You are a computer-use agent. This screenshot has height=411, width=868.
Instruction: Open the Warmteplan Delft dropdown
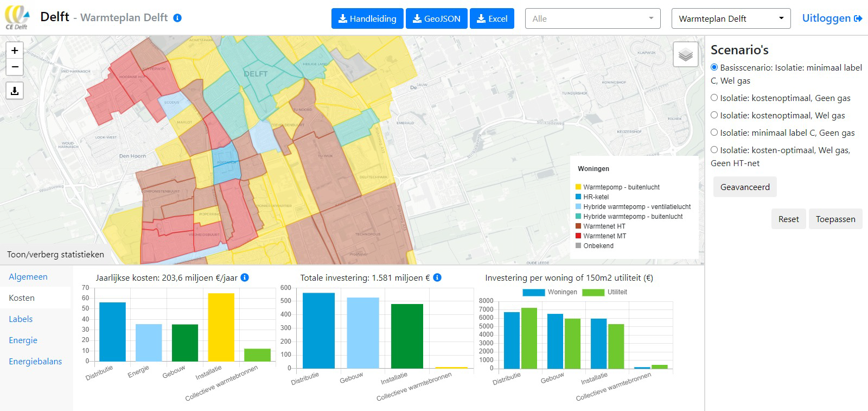coord(731,18)
